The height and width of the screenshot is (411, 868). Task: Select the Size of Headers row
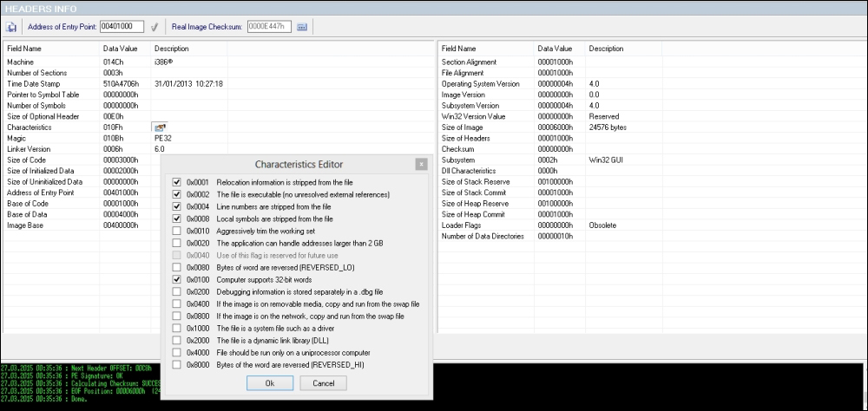[x=651, y=138]
